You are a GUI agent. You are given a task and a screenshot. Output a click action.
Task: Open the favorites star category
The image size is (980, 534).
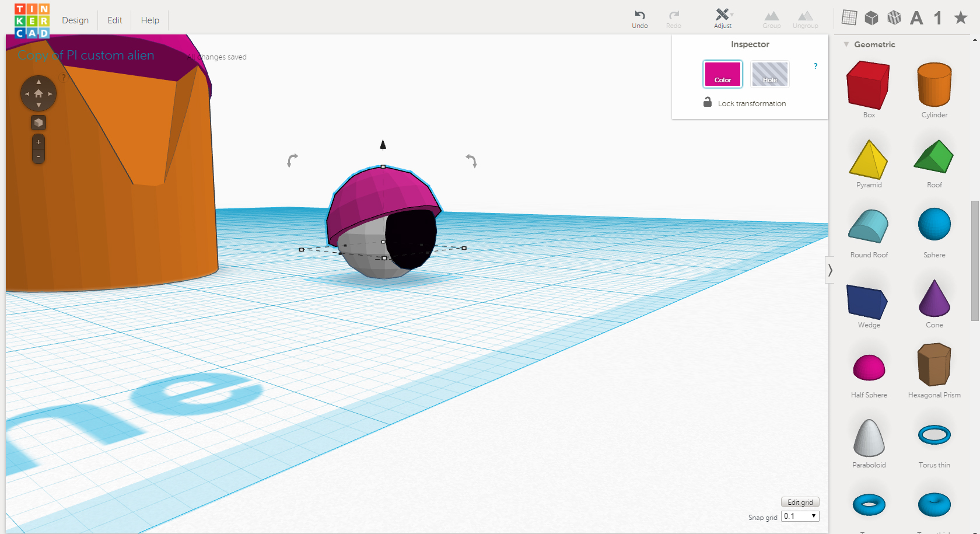click(960, 18)
